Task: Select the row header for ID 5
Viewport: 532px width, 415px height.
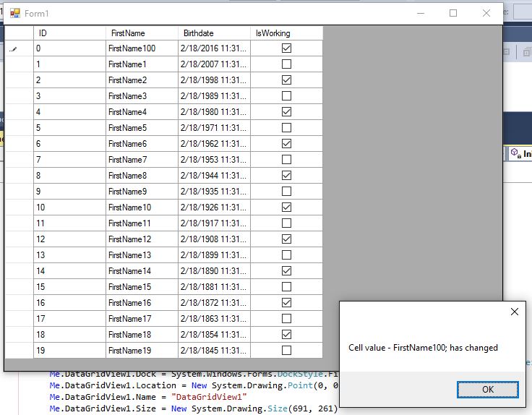Action: pos(19,128)
